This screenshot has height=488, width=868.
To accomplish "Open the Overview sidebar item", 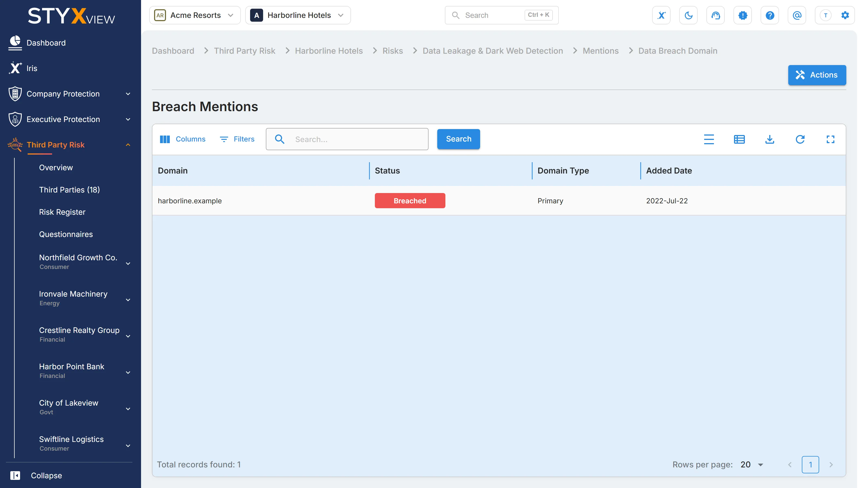I will (56, 167).
